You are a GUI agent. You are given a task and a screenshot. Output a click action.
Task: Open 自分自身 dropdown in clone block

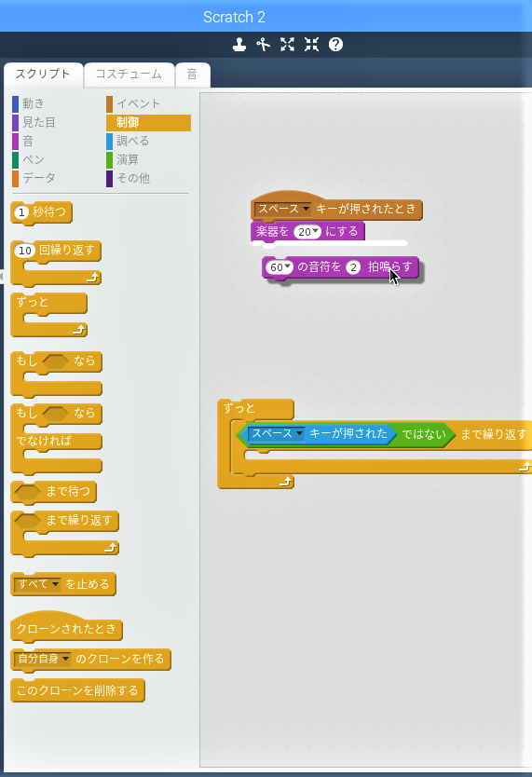(43, 659)
